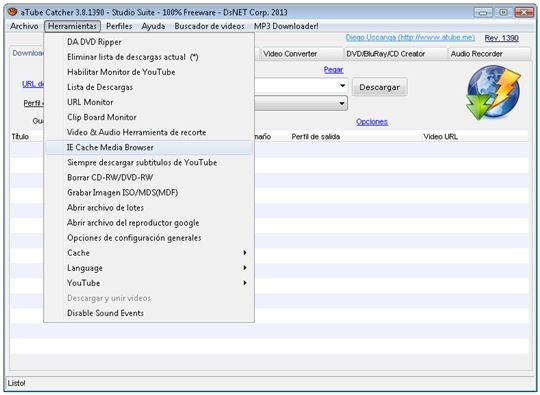Close the aTube Catcher window
Viewport: 540px width, 395px height.
(x=524, y=13)
